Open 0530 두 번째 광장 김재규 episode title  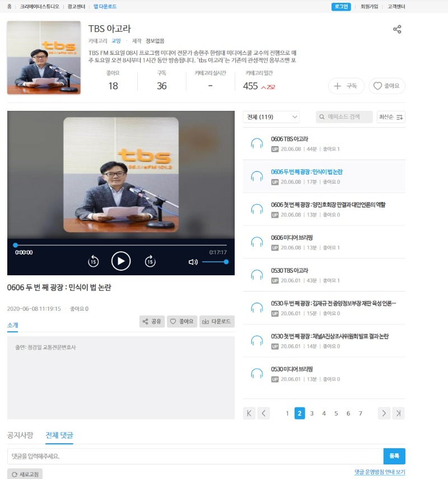(x=333, y=303)
